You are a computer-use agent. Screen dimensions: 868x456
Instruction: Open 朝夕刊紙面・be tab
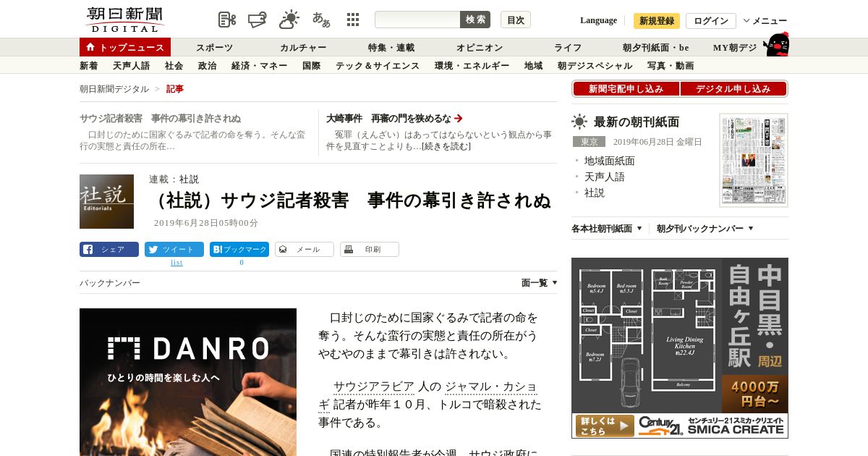pos(656,48)
